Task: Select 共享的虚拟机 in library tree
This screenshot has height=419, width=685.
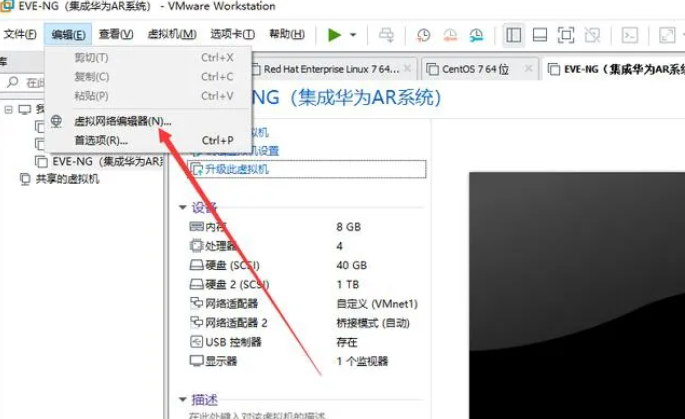Action: [x=59, y=179]
